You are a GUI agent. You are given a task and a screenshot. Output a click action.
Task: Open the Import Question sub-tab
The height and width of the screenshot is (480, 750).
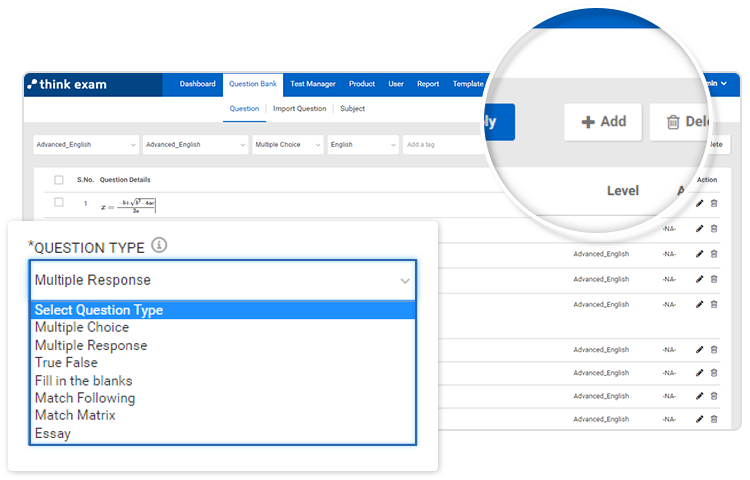[299, 109]
